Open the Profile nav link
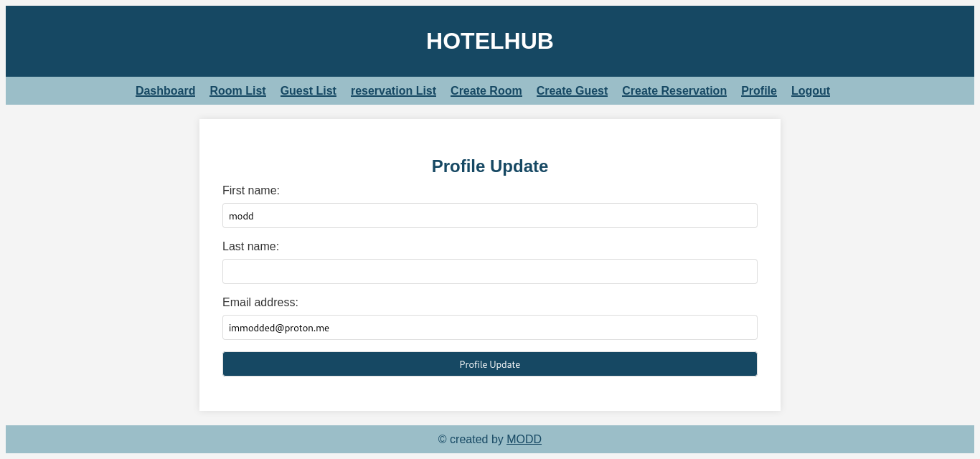This screenshot has width=980, height=459. [759, 91]
